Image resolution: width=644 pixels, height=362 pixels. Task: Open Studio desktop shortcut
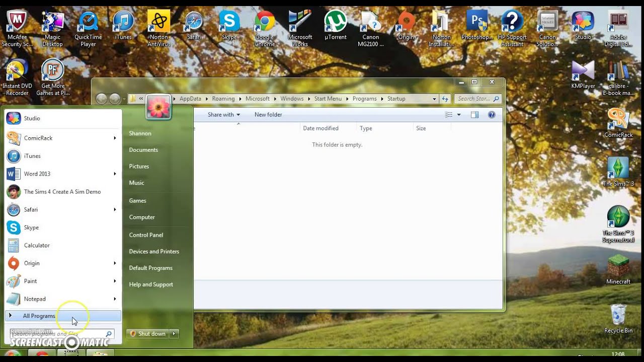tap(583, 26)
